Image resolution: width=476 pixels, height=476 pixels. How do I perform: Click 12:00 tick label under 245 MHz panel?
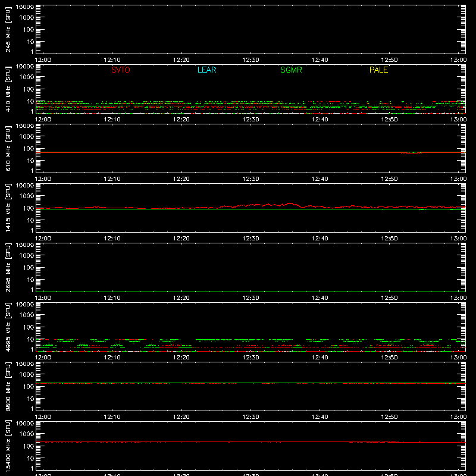43,60
